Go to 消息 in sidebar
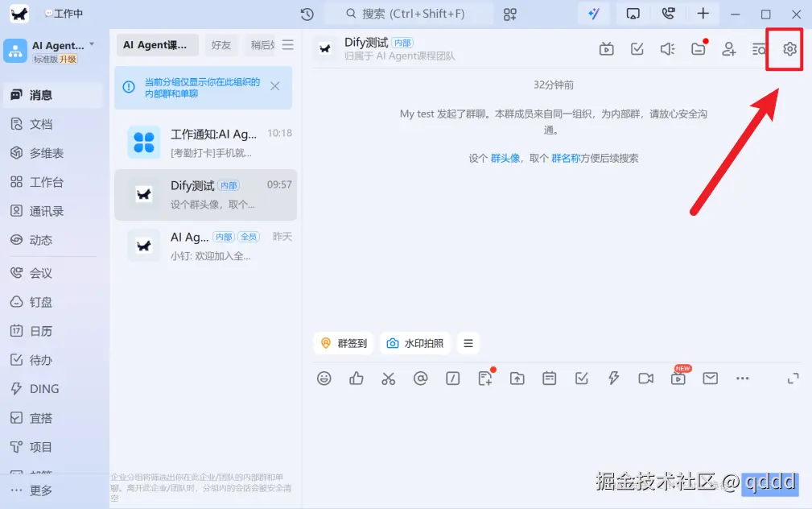Viewport: 812px width, 509px height. tap(53, 95)
